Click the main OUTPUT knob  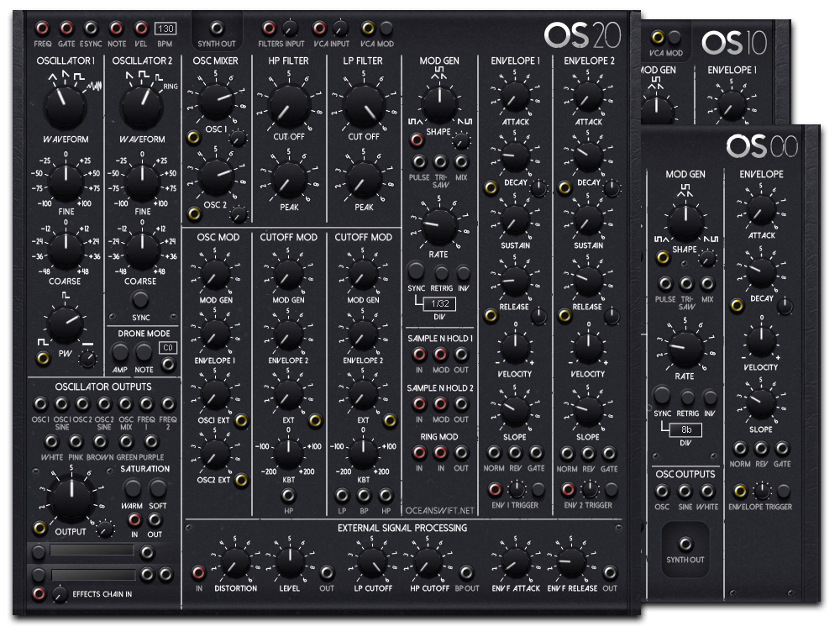click(71, 499)
